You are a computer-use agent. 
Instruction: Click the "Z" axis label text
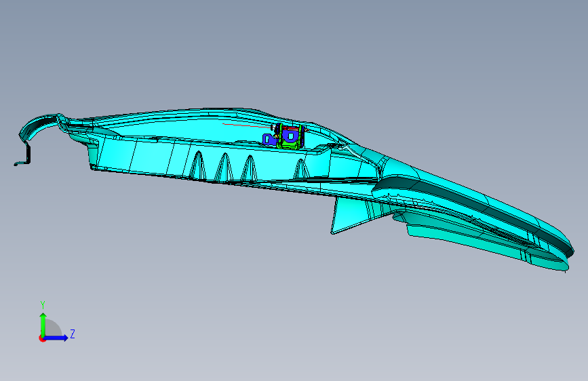pos(73,334)
